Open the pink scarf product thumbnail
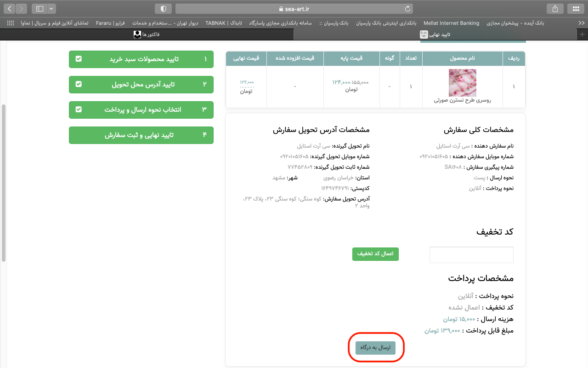The image size is (588, 368). point(463,82)
